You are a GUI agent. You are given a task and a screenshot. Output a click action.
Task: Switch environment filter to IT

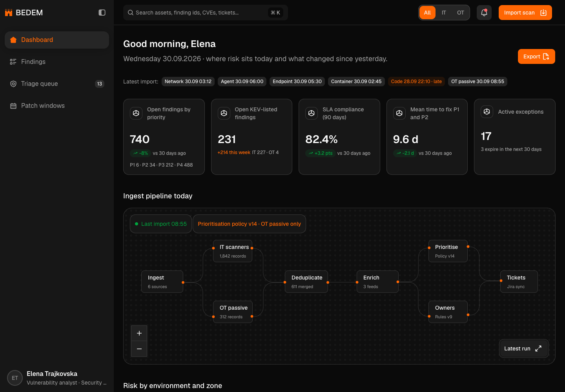tap(444, 13)
